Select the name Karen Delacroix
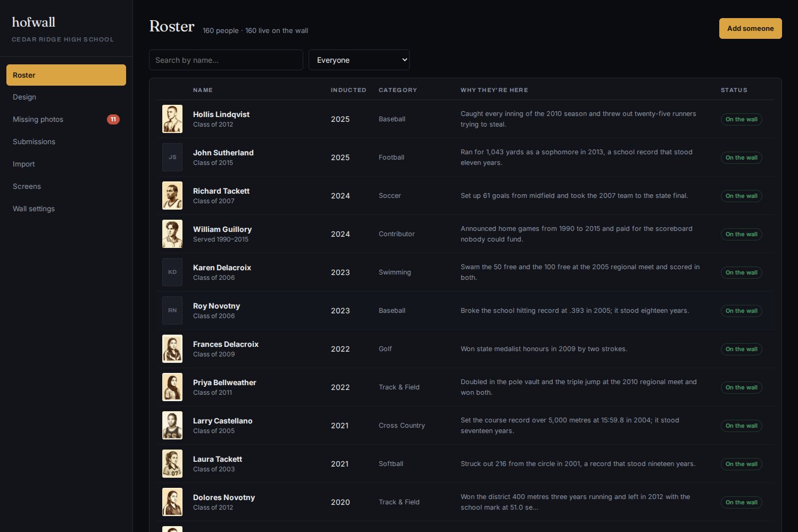Viewport: 798px width, 532px height. (222, 268)
